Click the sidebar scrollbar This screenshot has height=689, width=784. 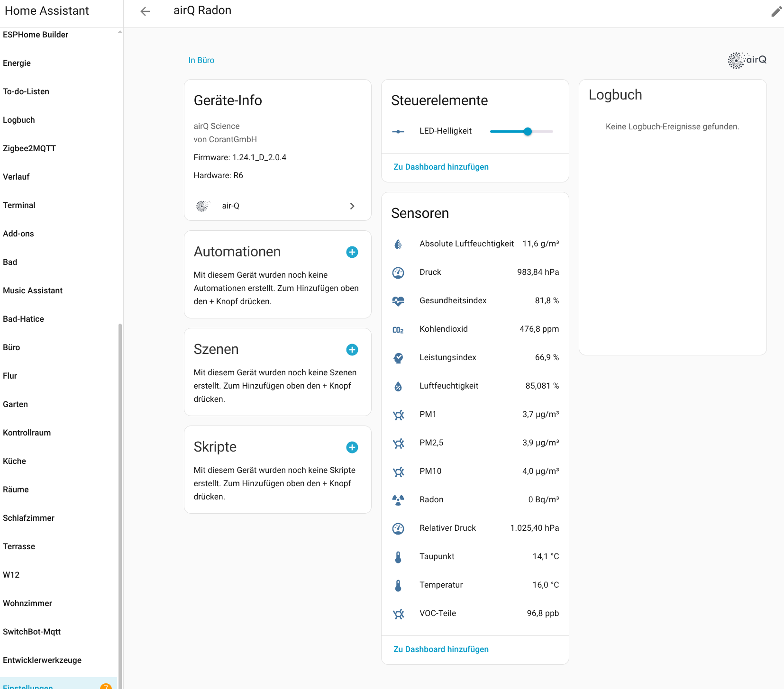click(x=120, y=474)
